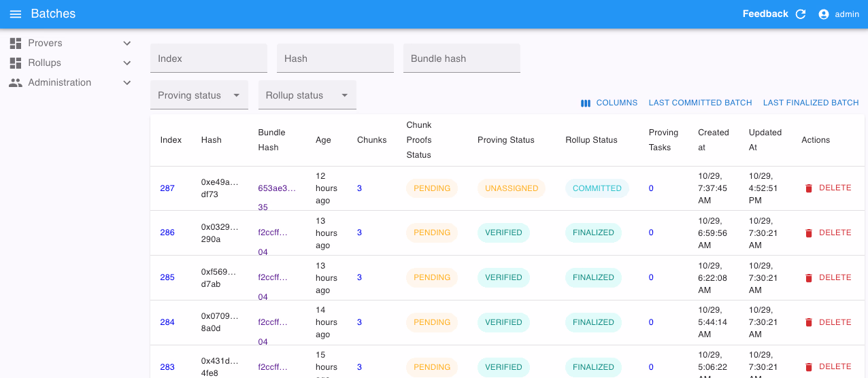The height and width of the screenshot is (378, 868).
Task: Open batch index 286 link
Action: pos(167,233)
